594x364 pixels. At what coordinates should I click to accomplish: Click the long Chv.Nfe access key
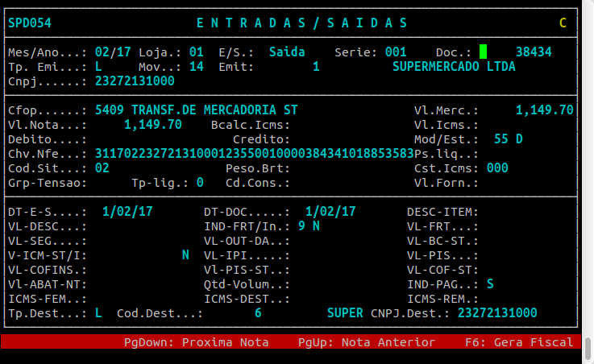pos(254,153)
